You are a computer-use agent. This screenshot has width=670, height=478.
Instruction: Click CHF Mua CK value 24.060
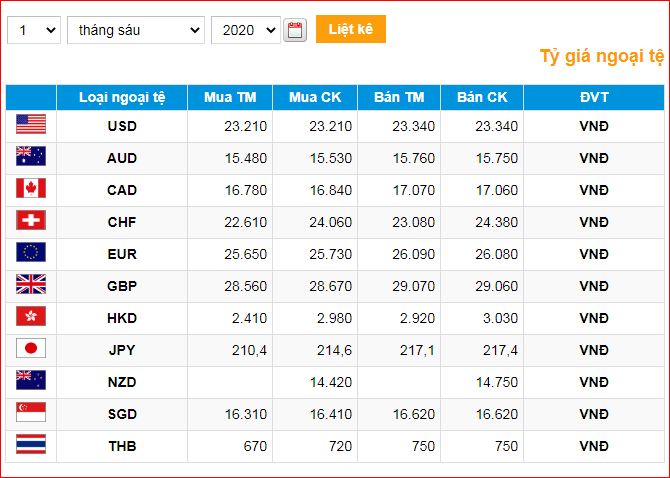[331, 223]
